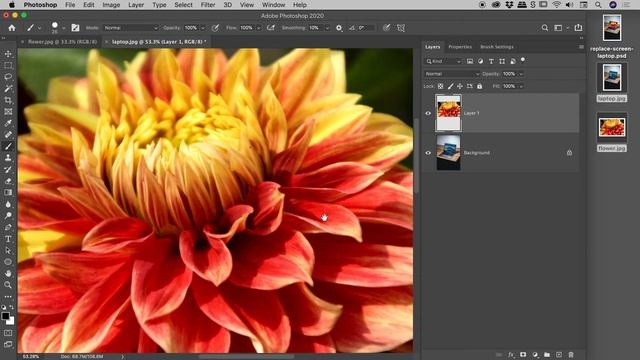Select the Zoom tool
Image resolution: width=640 pixels, height=360 pixels.
[x=8, y=285]
